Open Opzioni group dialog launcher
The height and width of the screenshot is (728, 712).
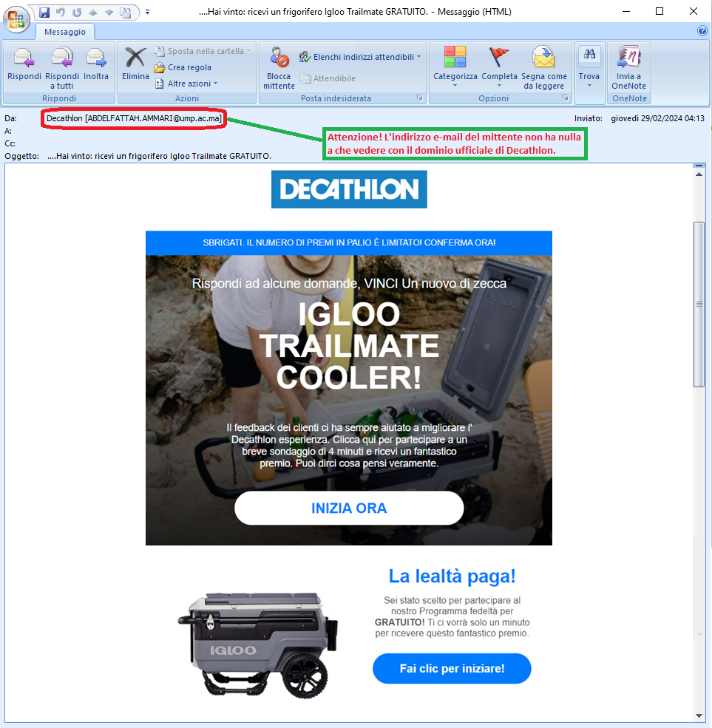tap(565, 98)
